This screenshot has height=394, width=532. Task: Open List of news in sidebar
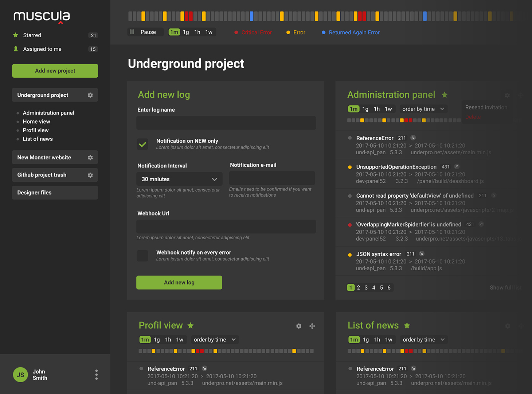[38, 139]
